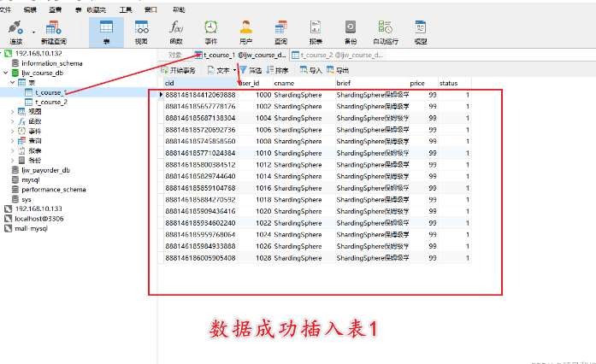Switch to the Objects tab

174,55
